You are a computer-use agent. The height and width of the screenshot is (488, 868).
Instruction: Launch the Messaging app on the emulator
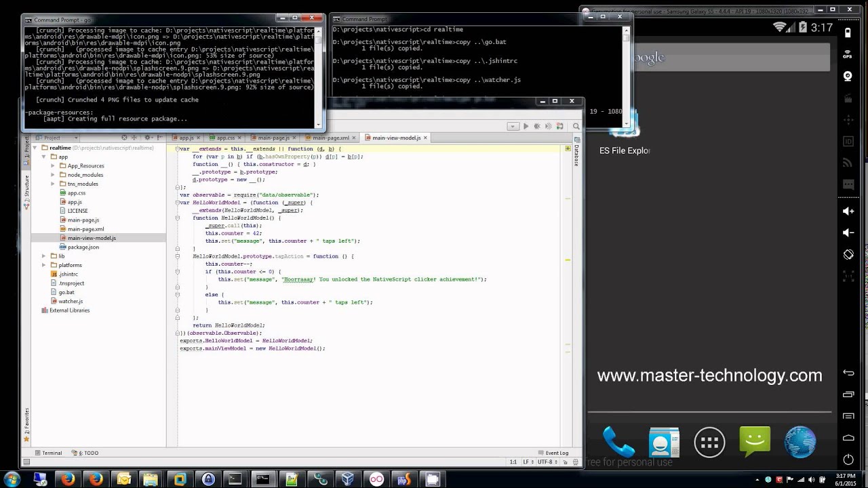755,442
